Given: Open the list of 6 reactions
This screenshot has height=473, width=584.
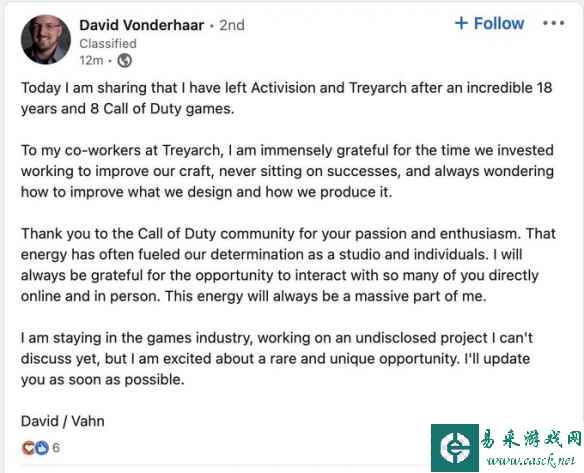Looking at the screenshot, I should tap(56, 448).
